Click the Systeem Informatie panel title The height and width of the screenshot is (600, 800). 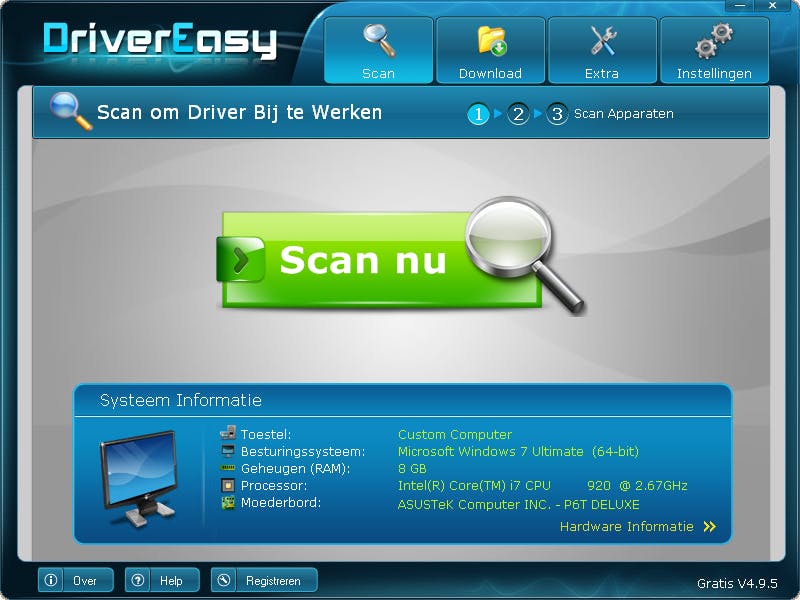point(181,401)
